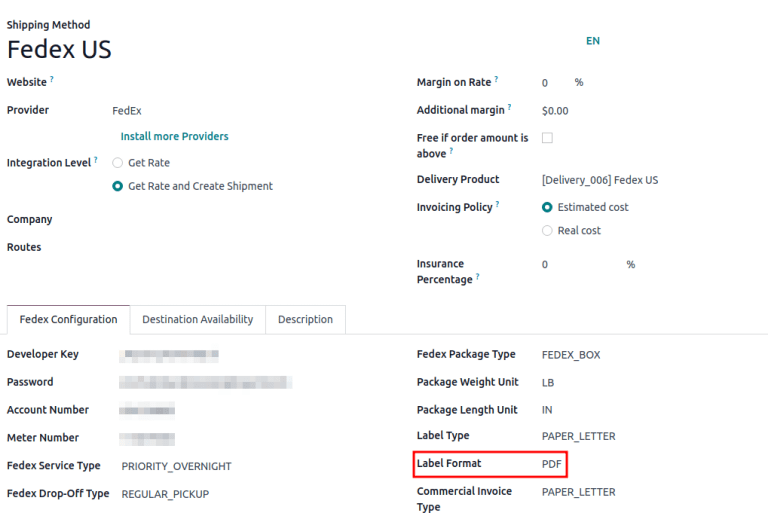This screenshot has width=768, height=525.
Task: Select the Estimated cost radio button
Action: [547, 207]
